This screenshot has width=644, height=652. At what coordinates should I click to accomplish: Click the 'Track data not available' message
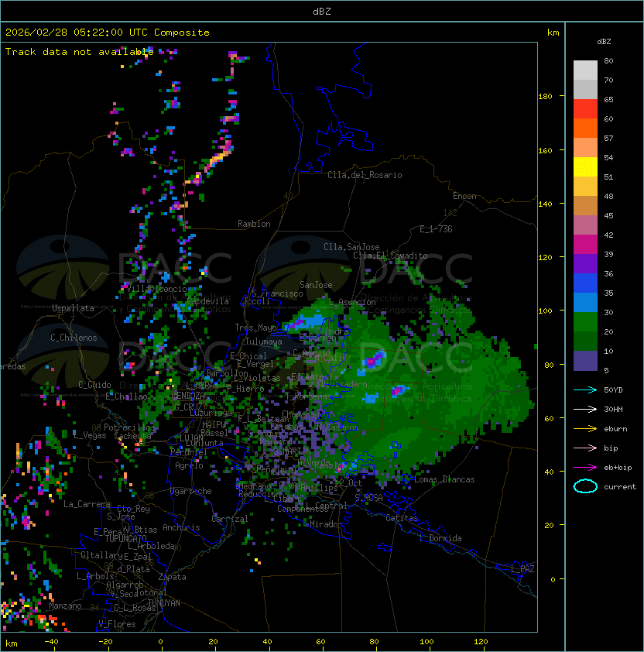tap(80, 52)
